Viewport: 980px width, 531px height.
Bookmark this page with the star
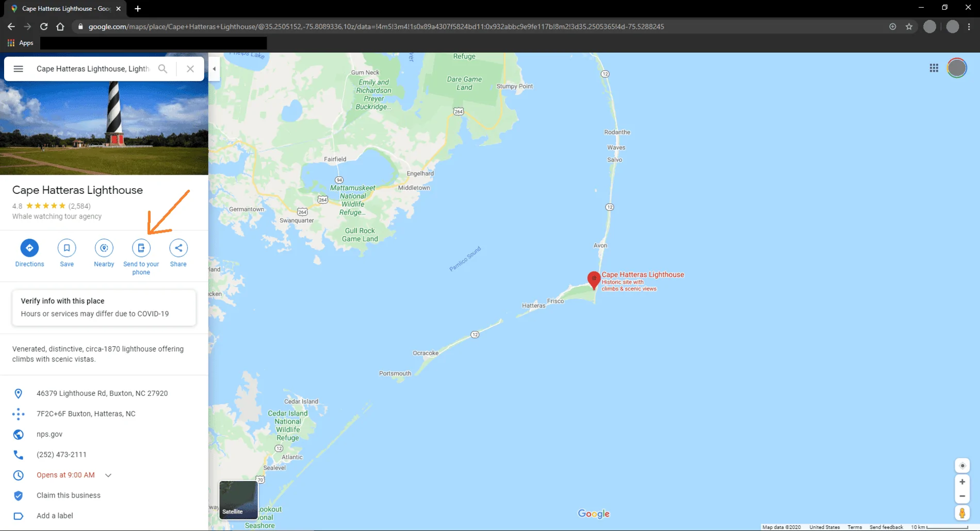click(909, 26)
